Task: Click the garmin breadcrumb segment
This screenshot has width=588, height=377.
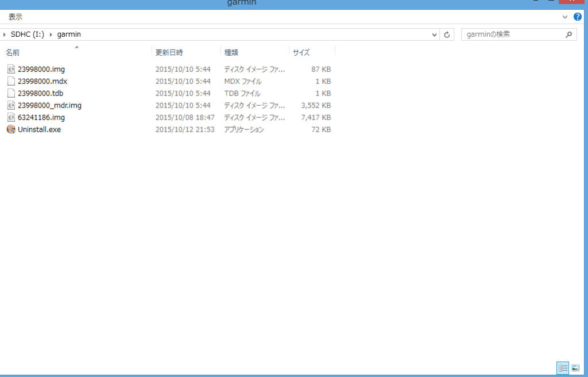Action: click(69, 34)
